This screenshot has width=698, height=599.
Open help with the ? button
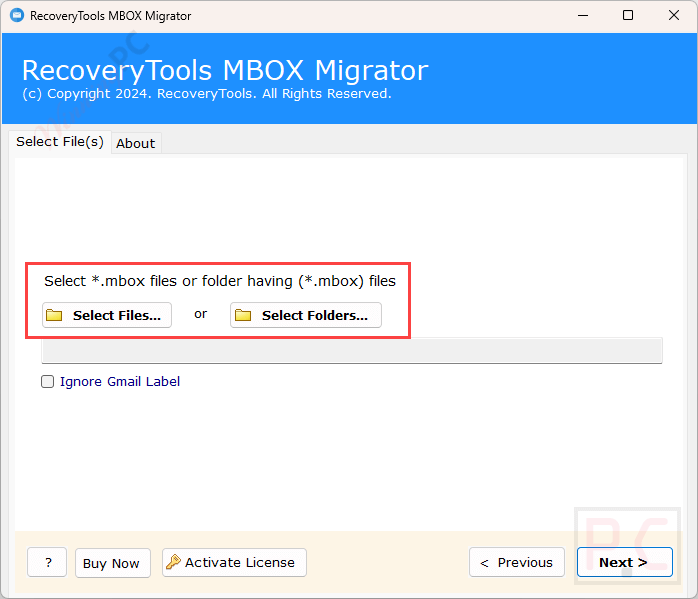47,562
